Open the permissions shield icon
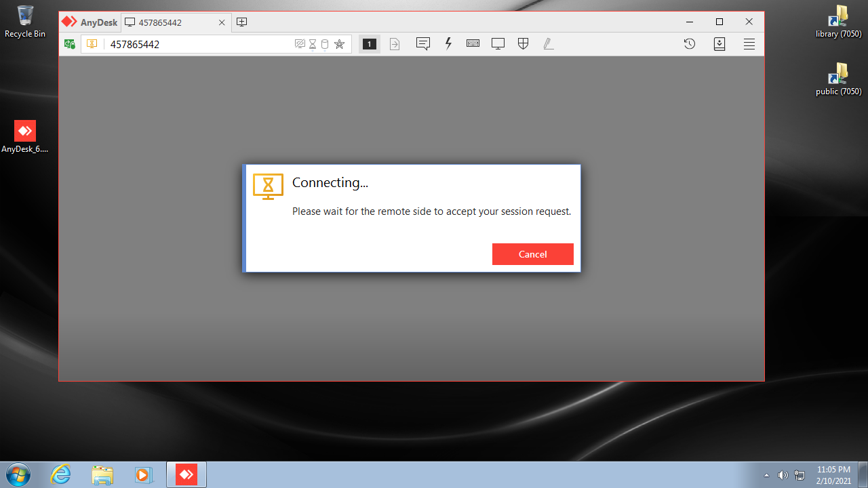This screenshot has height=488, width=868. coord(523,44)
